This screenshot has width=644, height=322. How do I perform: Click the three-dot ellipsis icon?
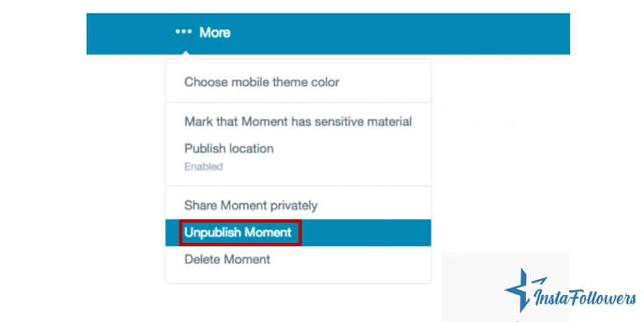point(183,32)
